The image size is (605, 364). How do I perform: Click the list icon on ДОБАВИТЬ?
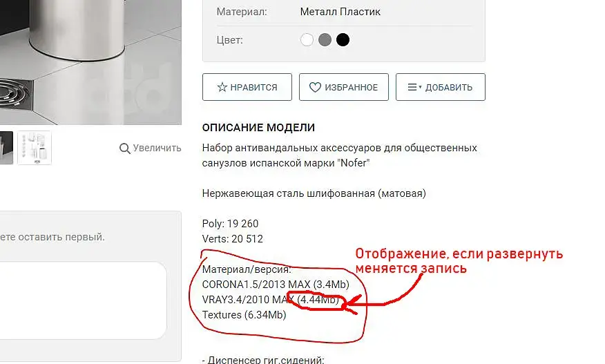(412, 87)
